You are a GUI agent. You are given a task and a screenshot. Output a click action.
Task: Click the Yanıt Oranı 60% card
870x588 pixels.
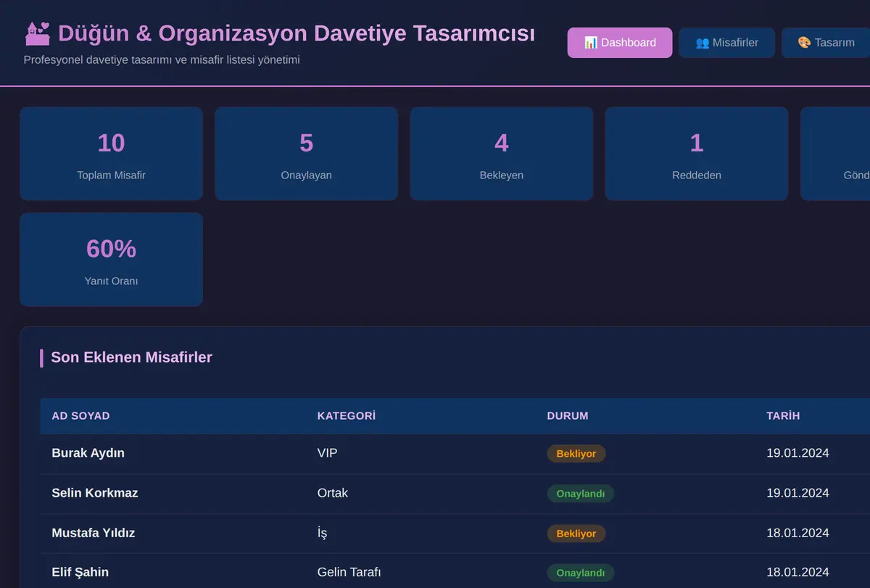coord(111,260)
